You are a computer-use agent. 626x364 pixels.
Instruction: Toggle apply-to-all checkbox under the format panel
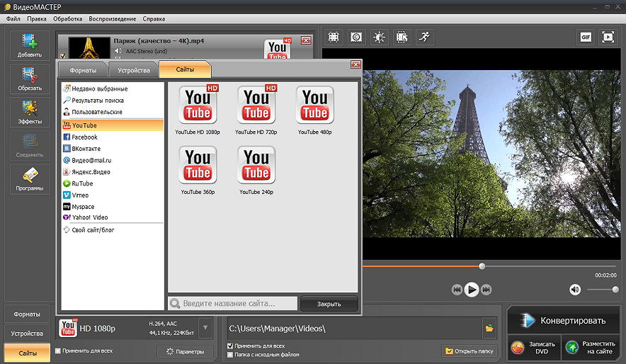coord(57,351)
